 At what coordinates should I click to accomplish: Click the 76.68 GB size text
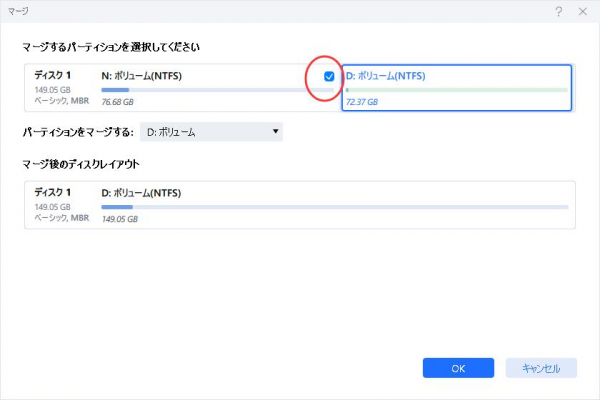coord(119,102)
